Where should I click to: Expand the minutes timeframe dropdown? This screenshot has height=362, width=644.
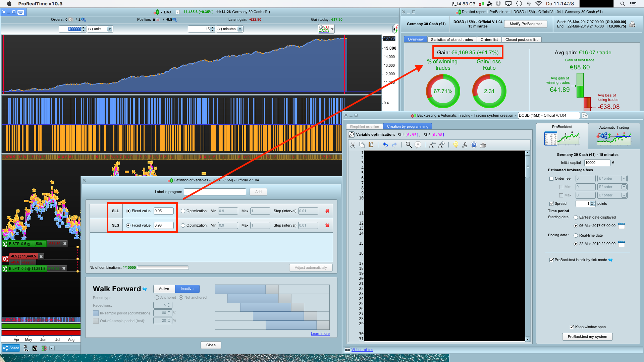click(240, 29)
